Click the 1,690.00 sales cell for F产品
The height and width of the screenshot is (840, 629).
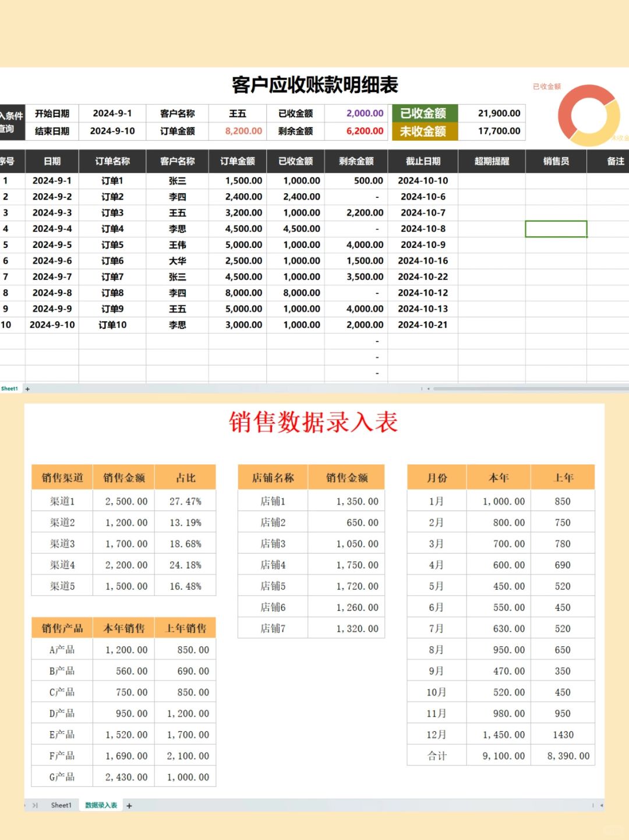pos(124,756)
